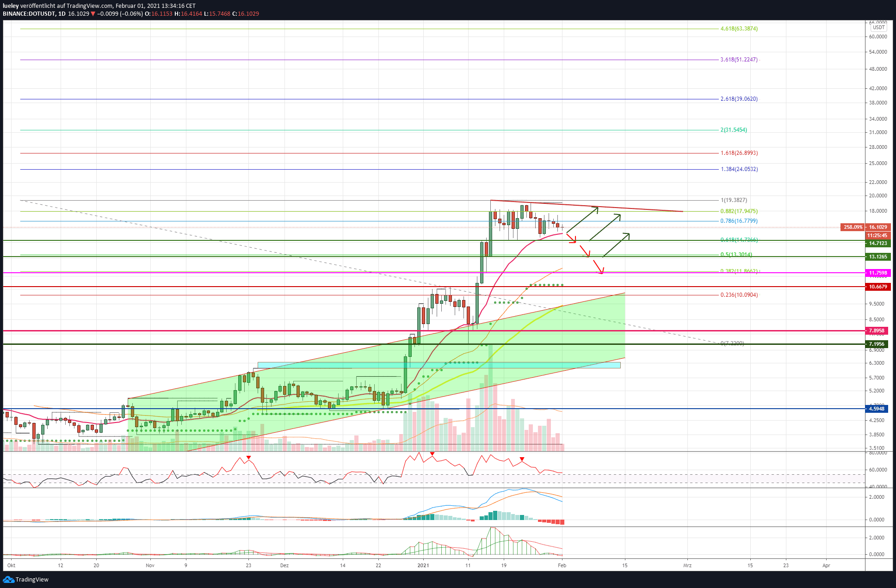Click the red current price tag 16.1029
The image size is (896, 588).
point(877,227)
